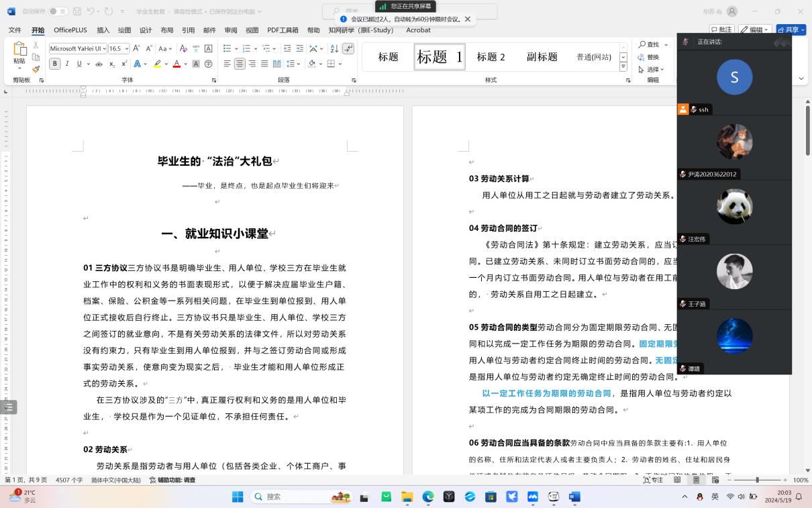Viewport: 812px width, 508px height.
Task: Apply the 标题 2 heading style
Action: coord(491,57)
